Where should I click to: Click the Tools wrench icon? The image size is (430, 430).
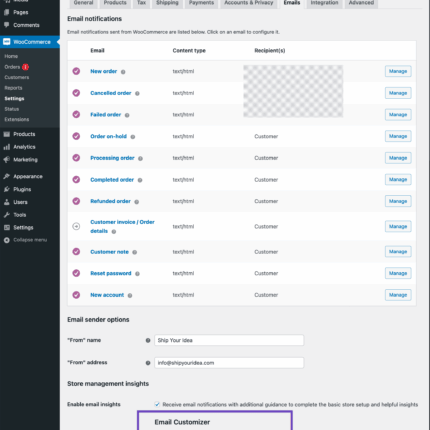point(6,215)
